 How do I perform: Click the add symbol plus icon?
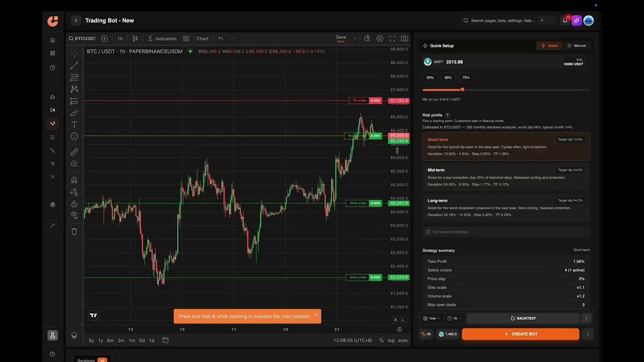104,39
